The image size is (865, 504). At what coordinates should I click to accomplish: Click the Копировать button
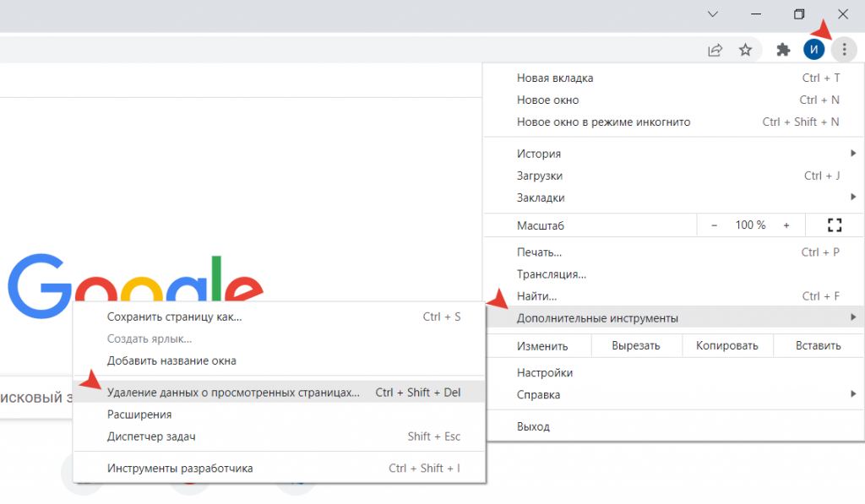pos(726,345)
